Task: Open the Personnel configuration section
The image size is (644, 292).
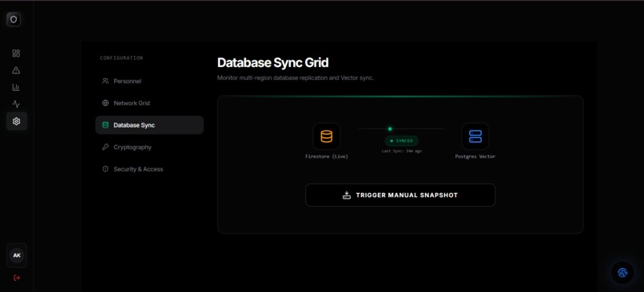Action: click(149, 81)
